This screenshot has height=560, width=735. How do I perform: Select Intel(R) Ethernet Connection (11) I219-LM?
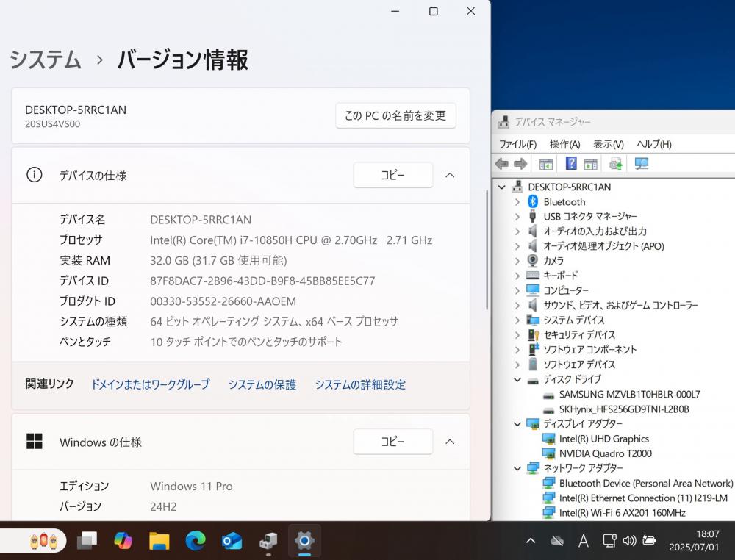click(643, 498)
